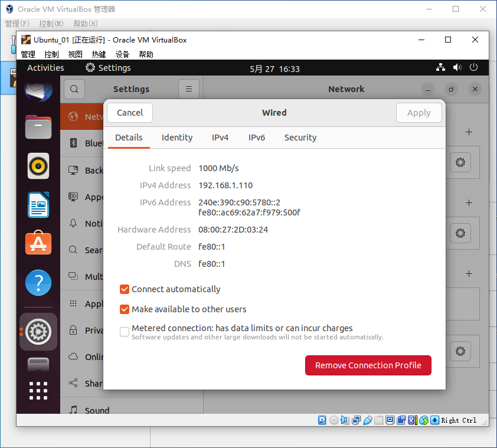This screenshot has width=497, height=448.
Task: Open the Security tab
Action: click(300, 138)
